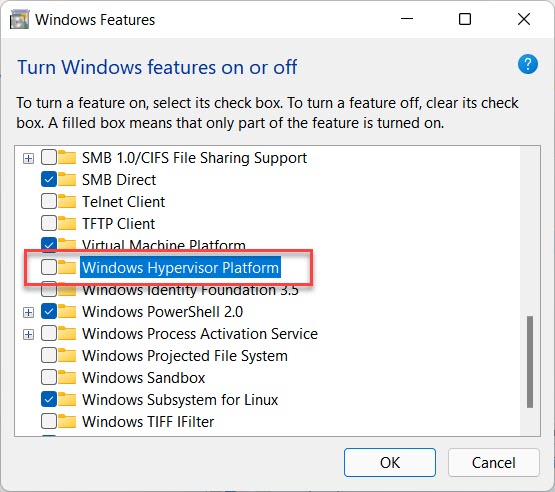This screenshot has width=555, height=492.
Task: Maximize the Windows Features dialog
Action: pos(465,19)
